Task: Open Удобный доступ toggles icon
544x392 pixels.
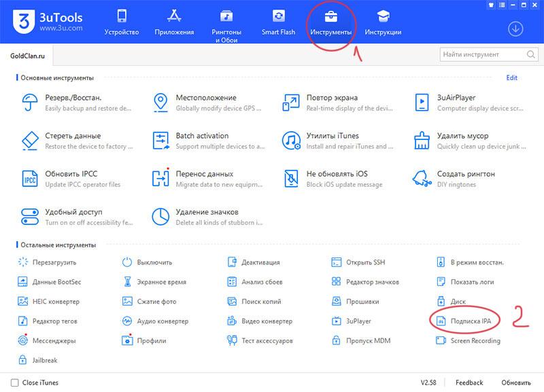Action: (x=30, y=217)
